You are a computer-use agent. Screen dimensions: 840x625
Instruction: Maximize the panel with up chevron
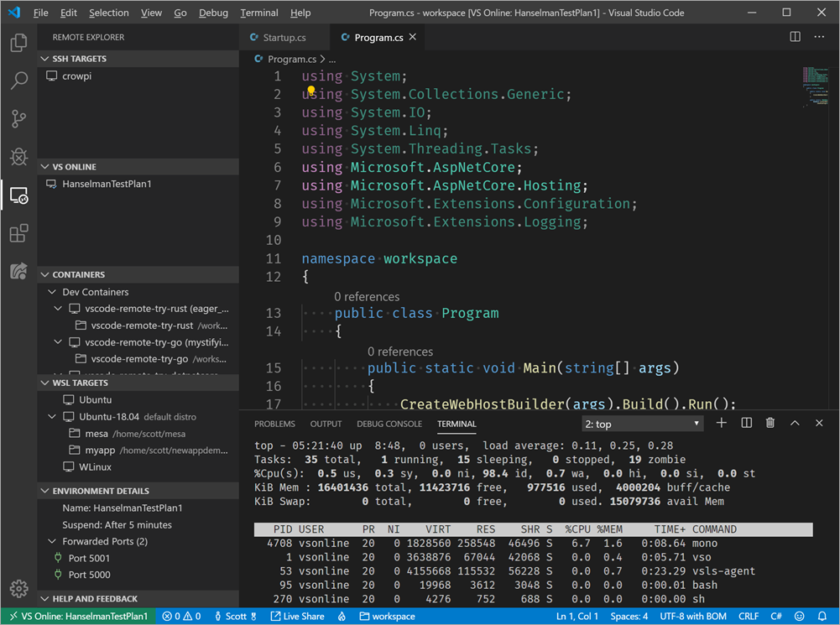pos(795,423)
